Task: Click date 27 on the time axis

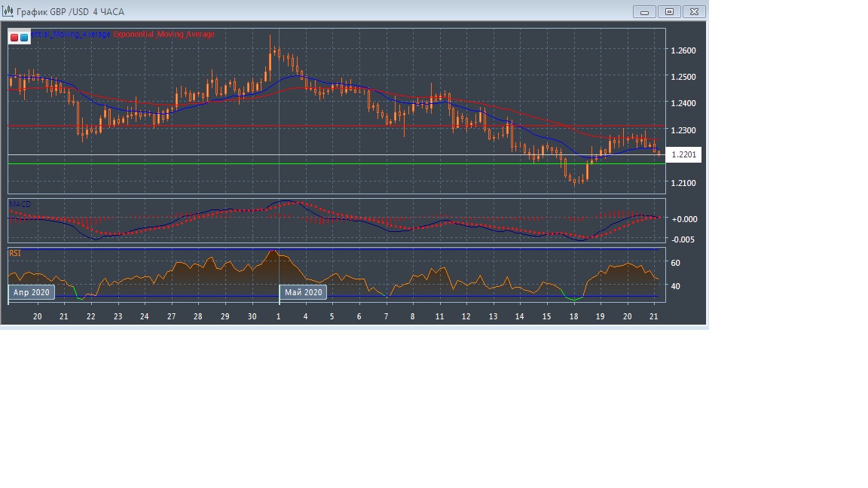Action: click(x=171, y=317)
